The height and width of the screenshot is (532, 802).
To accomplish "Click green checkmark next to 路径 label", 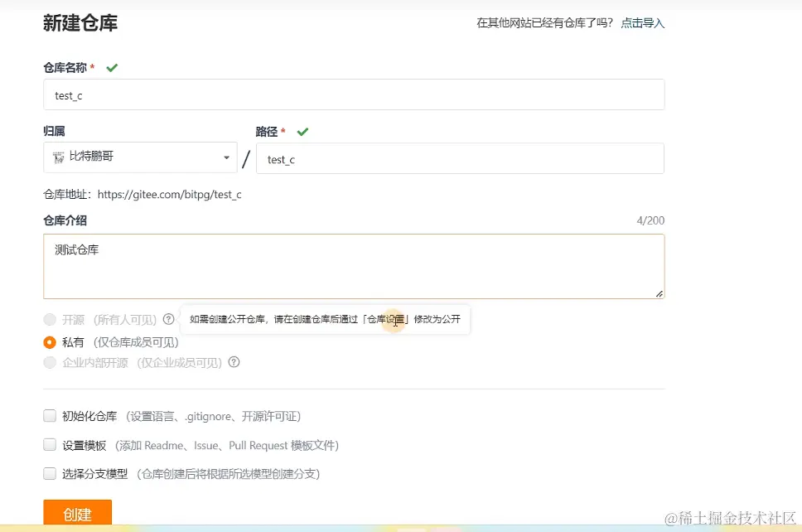I will click(x=302, y=131).
